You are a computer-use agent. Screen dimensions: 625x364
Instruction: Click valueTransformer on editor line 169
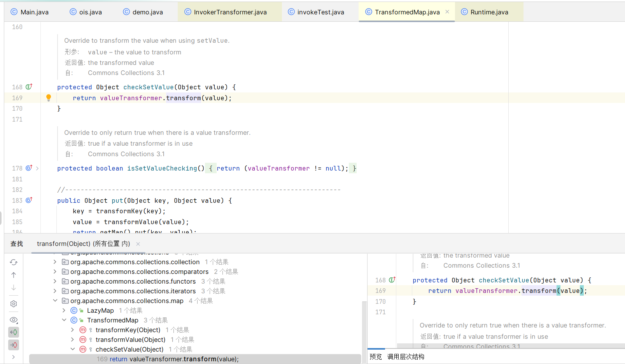(131, 98)
